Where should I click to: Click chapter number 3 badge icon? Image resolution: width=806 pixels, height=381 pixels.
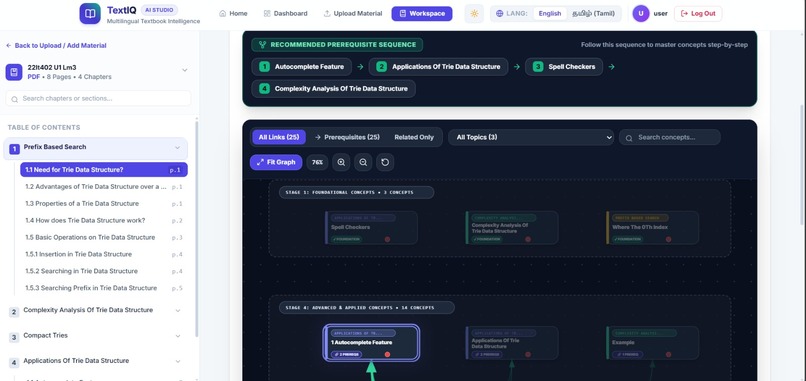coord(14,337)
